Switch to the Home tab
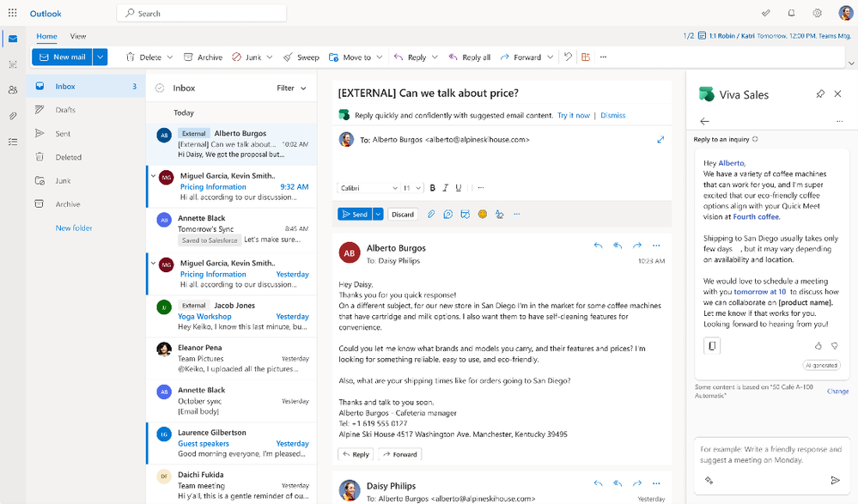This screenshot has height=504, width=858. click(x=46, y=36)
